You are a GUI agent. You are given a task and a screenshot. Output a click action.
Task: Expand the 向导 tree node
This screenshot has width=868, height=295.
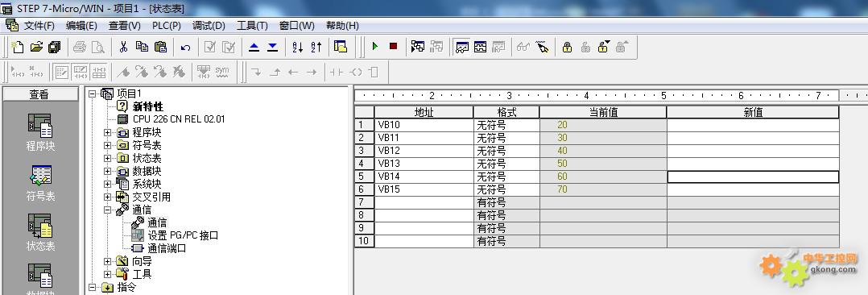click(107, 261)
